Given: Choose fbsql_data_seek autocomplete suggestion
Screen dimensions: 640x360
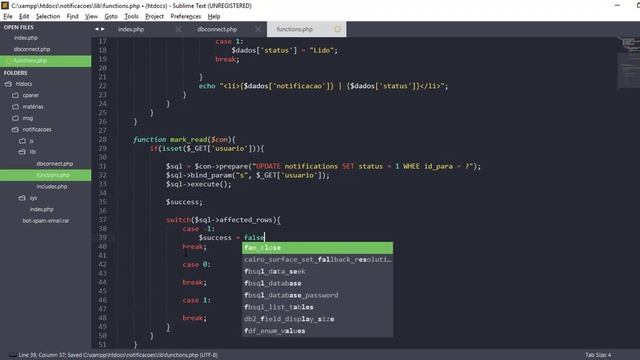Looking at the screenshot, I should 318,271.
